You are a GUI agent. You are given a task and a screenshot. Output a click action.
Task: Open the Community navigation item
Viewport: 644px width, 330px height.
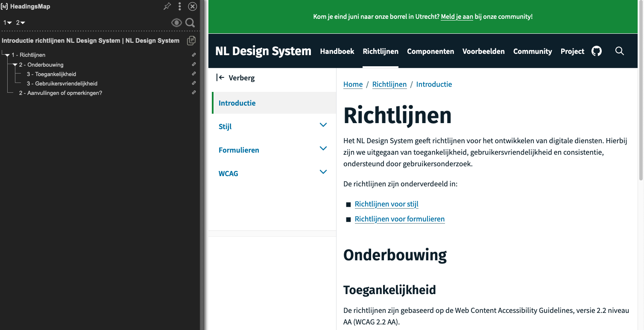(533, 51)
